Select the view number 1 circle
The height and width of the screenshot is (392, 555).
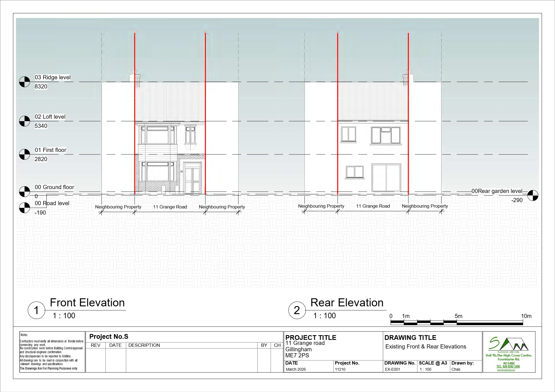[x=36, y=310]
